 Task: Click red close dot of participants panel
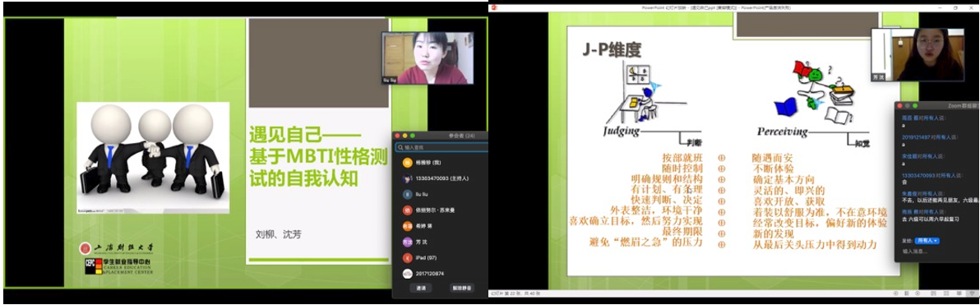397,136
